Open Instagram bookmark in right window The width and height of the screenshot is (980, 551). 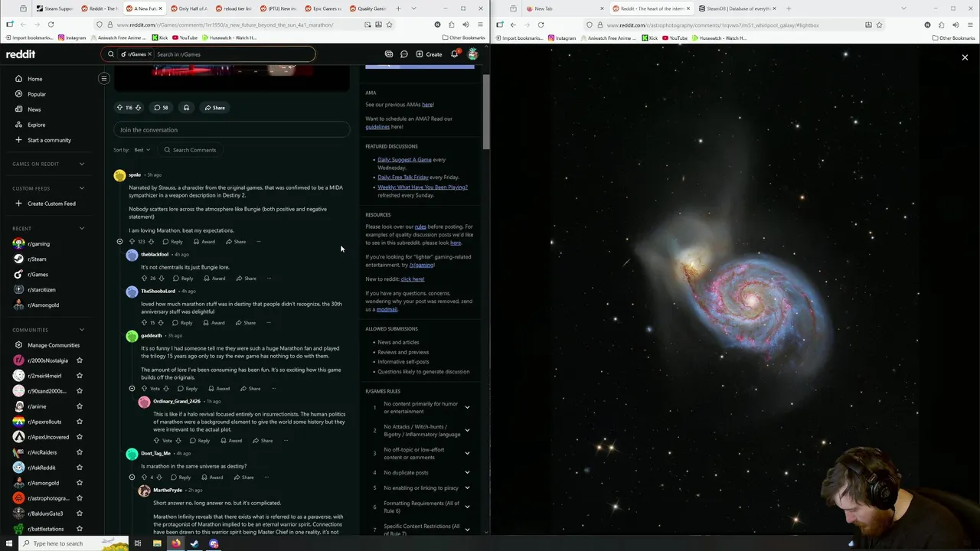click(562, 37)
